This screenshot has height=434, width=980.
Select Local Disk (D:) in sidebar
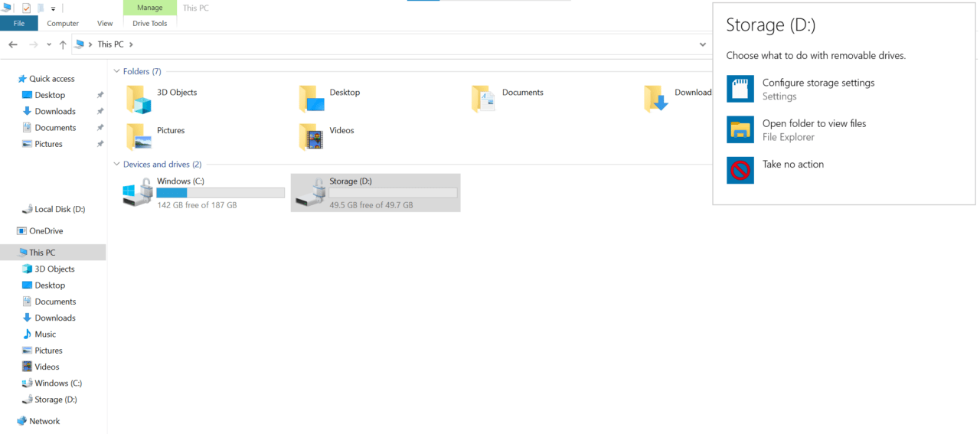point(60,209)
